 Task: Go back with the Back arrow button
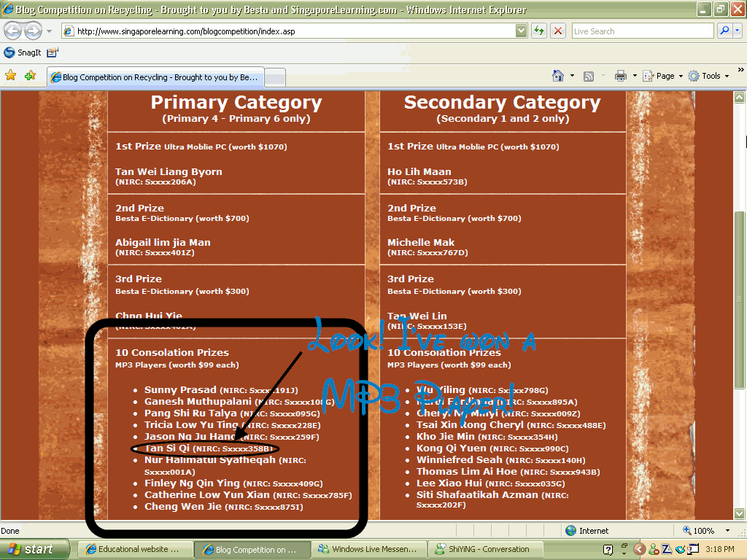tap(13, 31)
